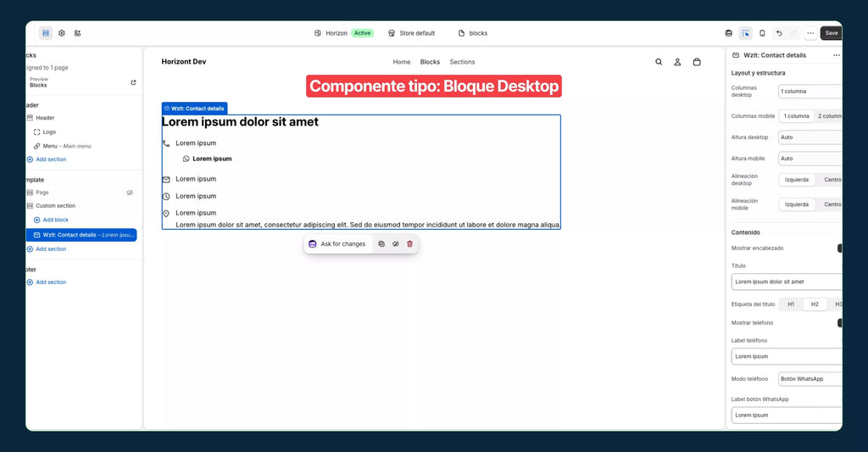Open the Columnas desktop dropdown
Screen dimensions: 868x452
coord(810,92)
